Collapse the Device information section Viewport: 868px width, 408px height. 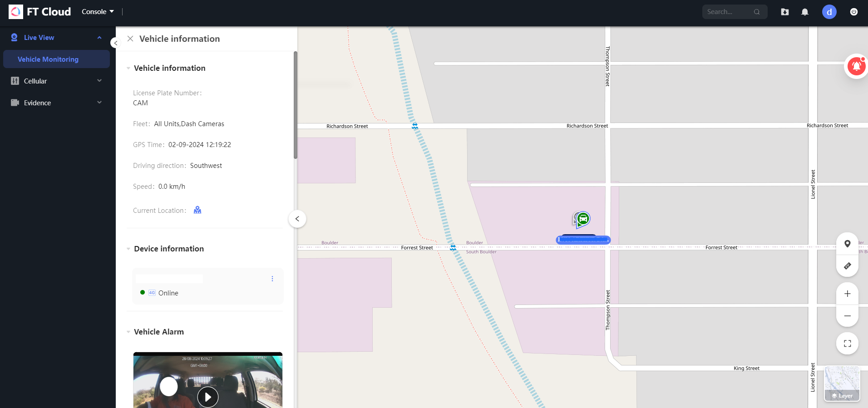click(128, 249)
